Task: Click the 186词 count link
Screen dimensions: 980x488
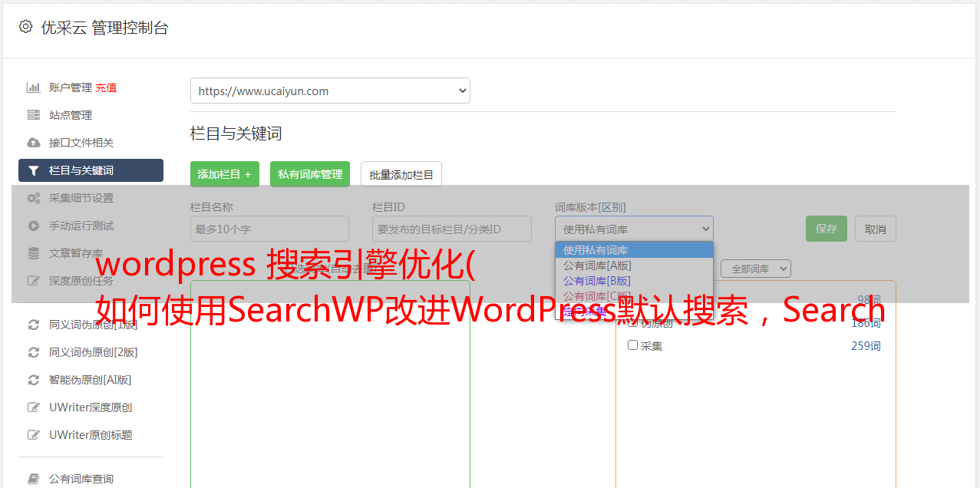Action: pyautogui.click(x=866, y=323)
